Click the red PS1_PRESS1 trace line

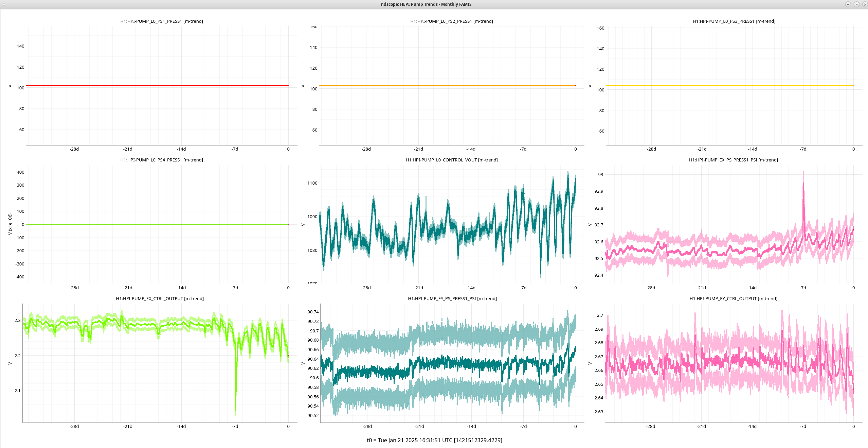click(x=157, y=86)
